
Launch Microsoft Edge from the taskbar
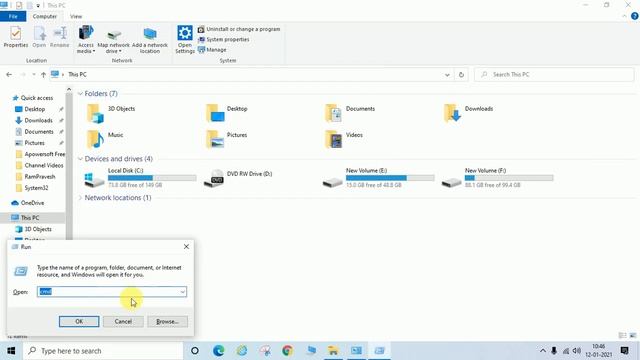point(218,351)
